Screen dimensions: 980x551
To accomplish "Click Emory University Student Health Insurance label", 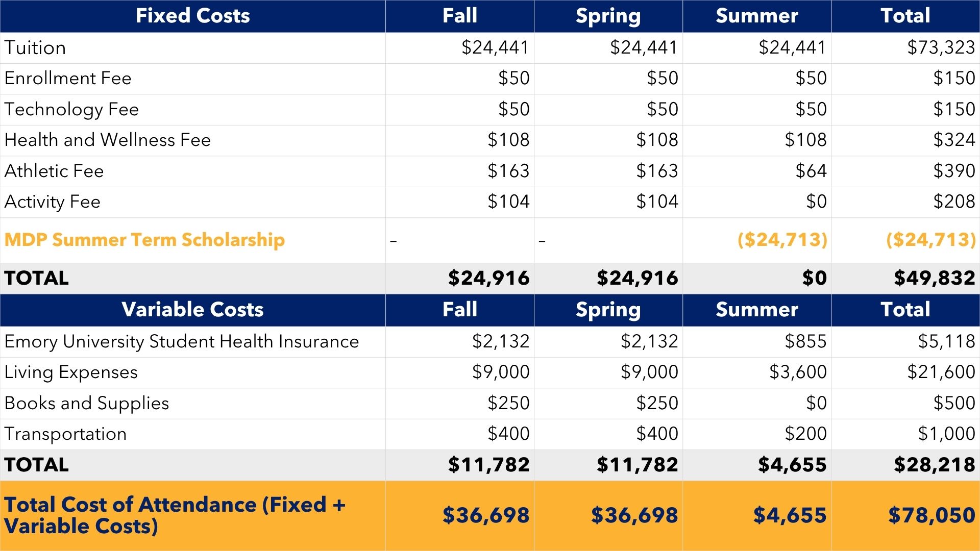I will click(182, 341).
